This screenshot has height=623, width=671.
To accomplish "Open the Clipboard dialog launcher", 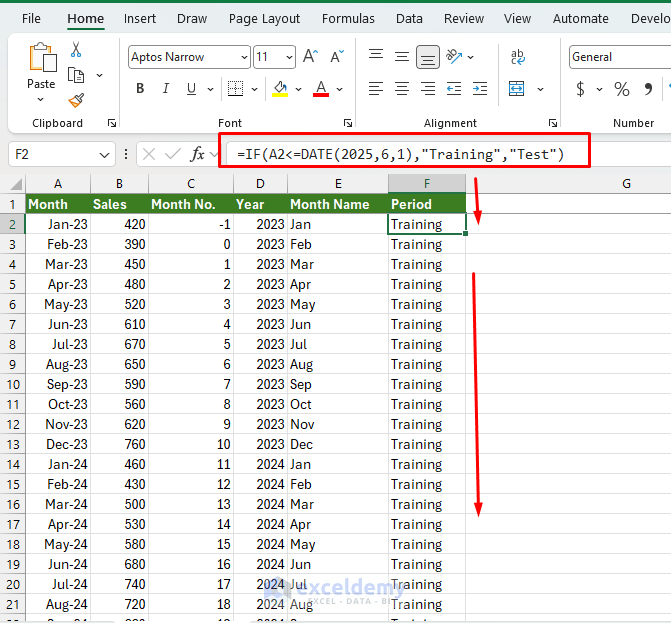I will 112,123.
